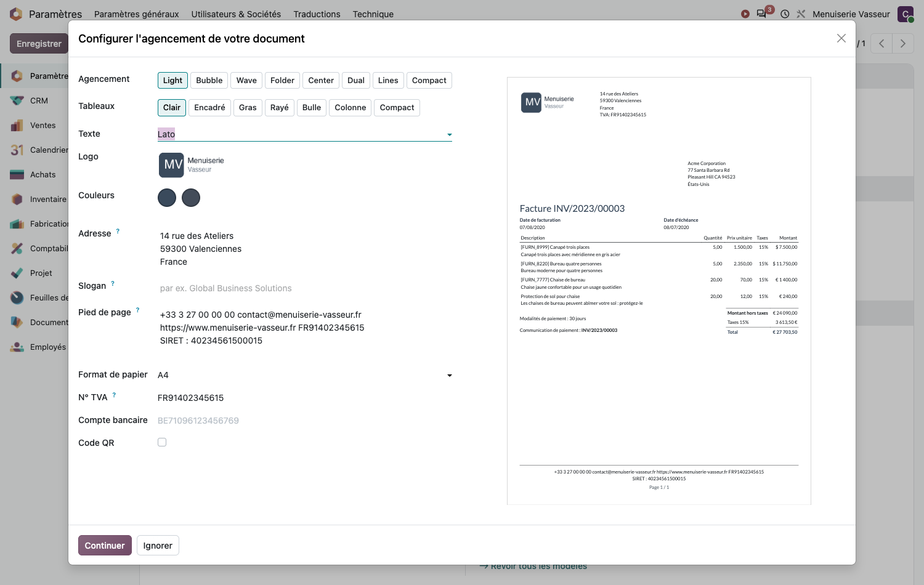Pick the second secondary color swatch
The image size is (924, 585).
coord(191,198)
